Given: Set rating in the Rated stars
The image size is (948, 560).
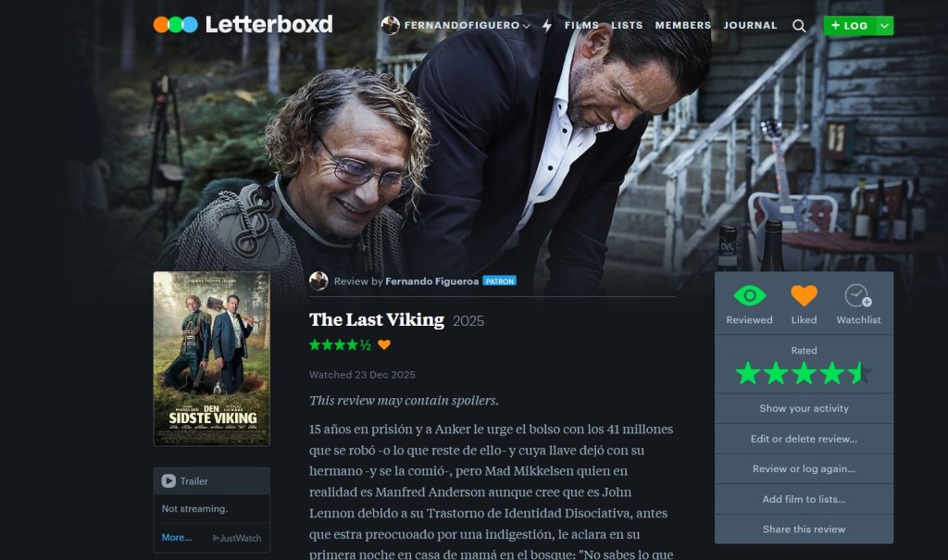Looking at the screenshot, I should [804, 373].
